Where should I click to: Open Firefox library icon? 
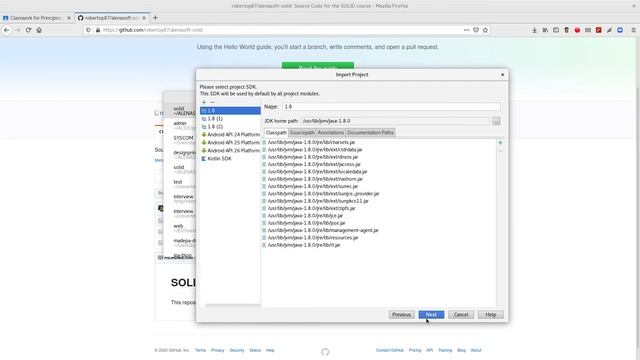(x=545, y=30)
